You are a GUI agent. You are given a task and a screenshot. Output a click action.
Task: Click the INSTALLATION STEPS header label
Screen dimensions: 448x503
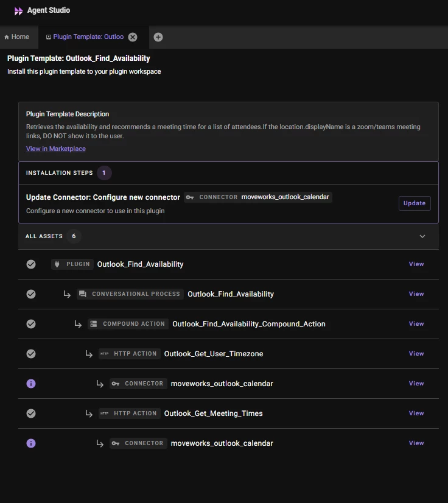point(59,173)
